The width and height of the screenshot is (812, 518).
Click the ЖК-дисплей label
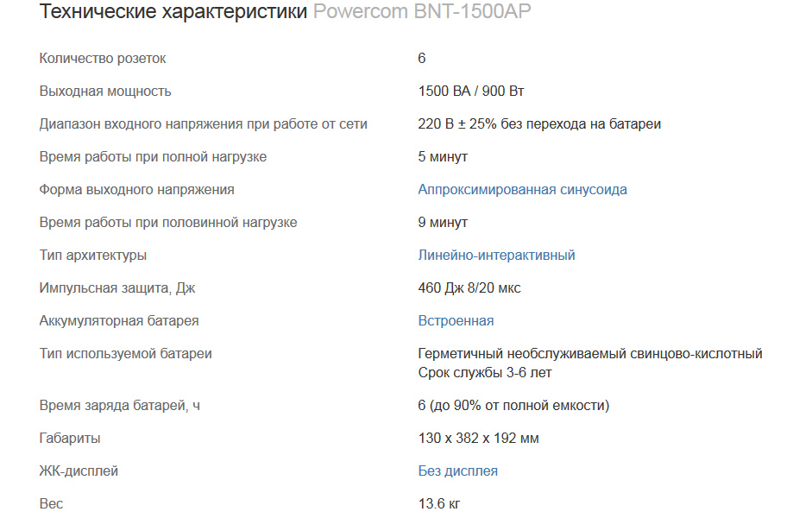click(79, 471)
